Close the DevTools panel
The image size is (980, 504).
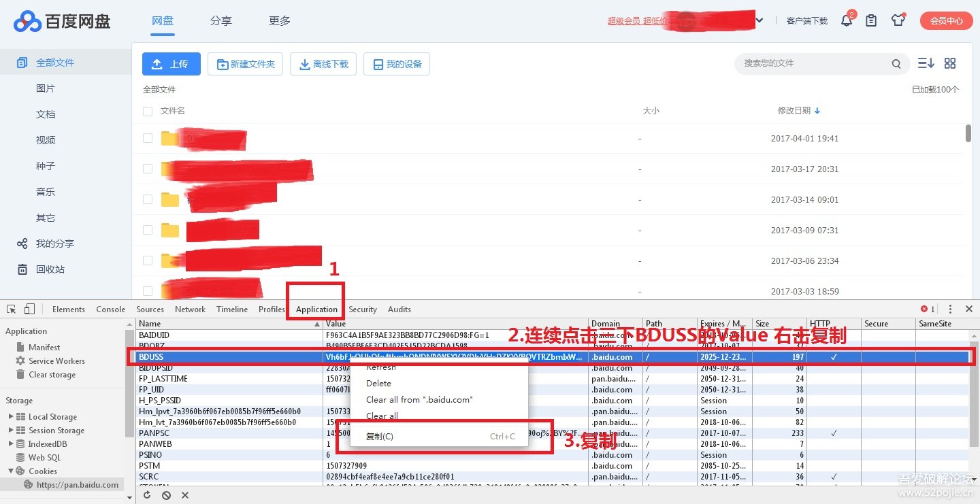(969, 309)
